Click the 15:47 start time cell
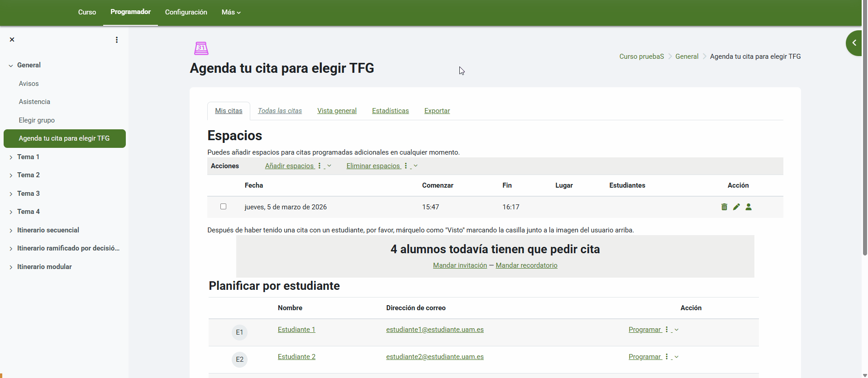The height and width of the screenshot is (378, 868). point(430,207)
